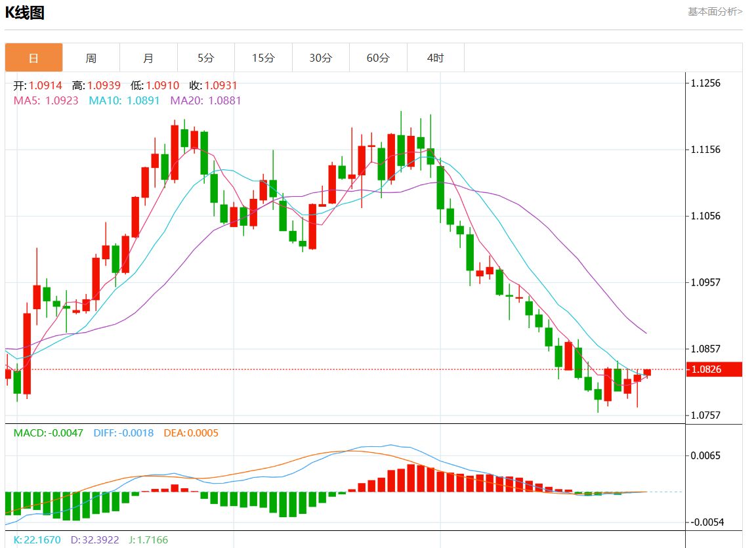Select the 日 daily chart tab
Viewport: 756px width, 548px height.
34,58
